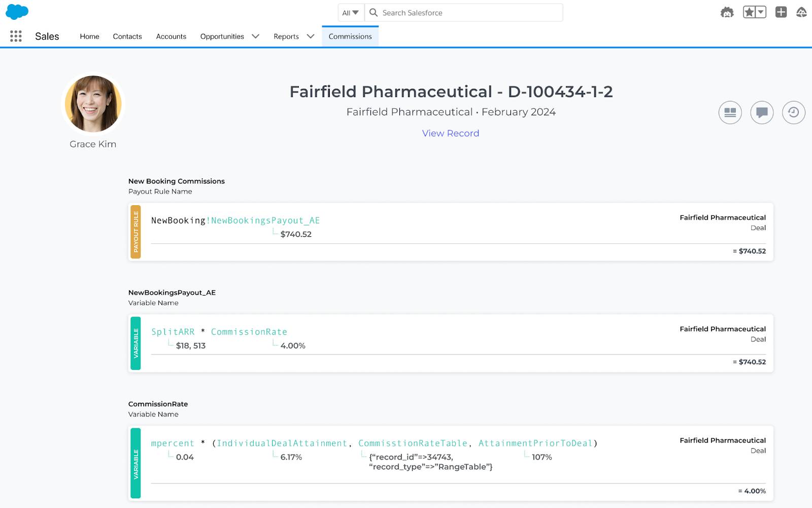The image size is (812, 508).
Task: Open the All search scope dropdown
Action: pos(351,13)
